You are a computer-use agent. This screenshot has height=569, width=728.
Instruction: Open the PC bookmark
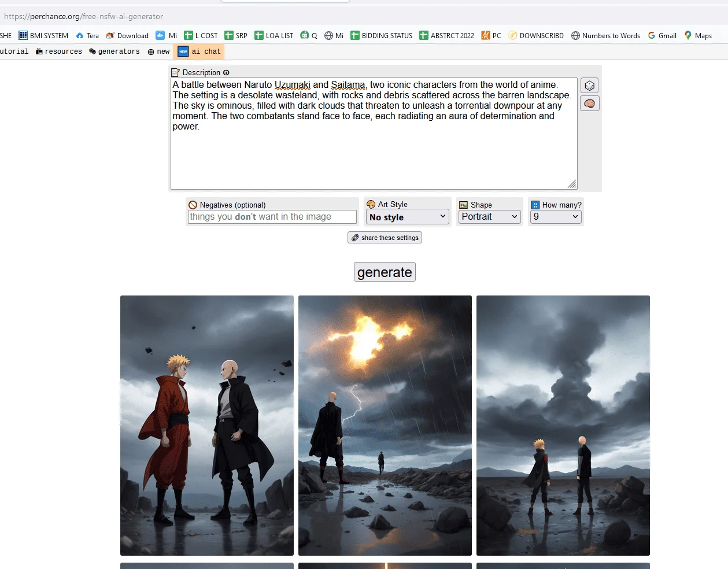(x=492, y=35)
